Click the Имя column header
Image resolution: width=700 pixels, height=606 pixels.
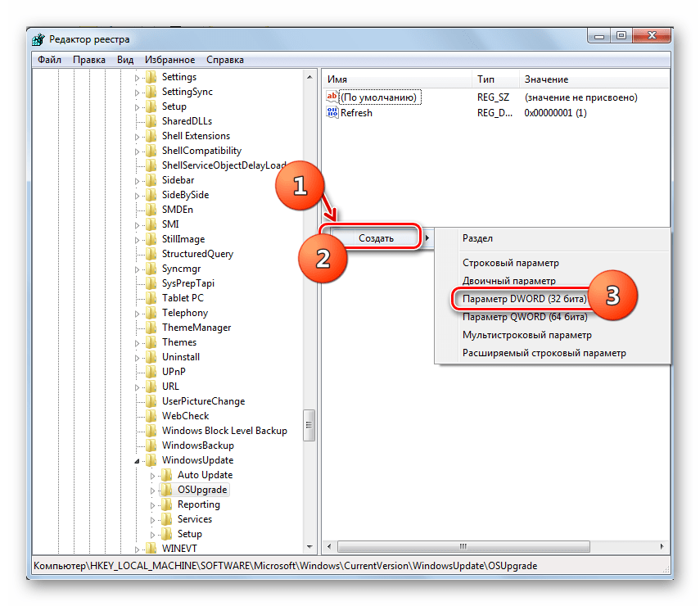click(x=337, y=79)
